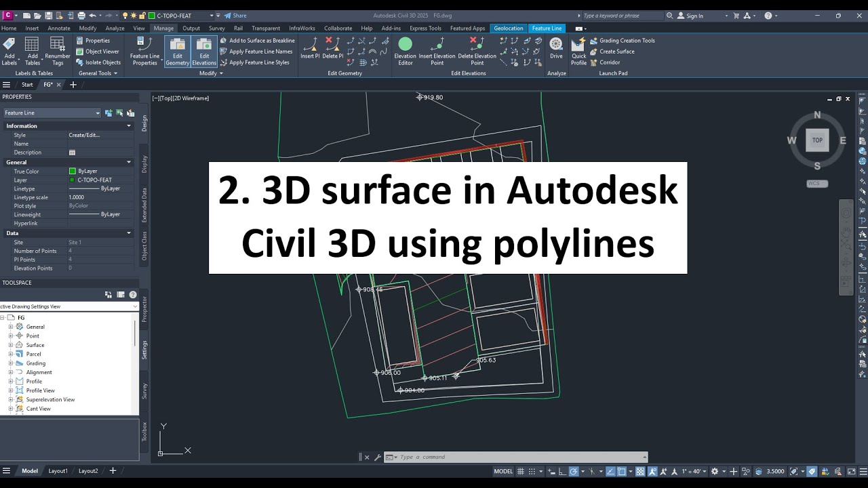Toggle polar tracking in status bar
This screenshot has width=868, height=488.
point(573,471)
